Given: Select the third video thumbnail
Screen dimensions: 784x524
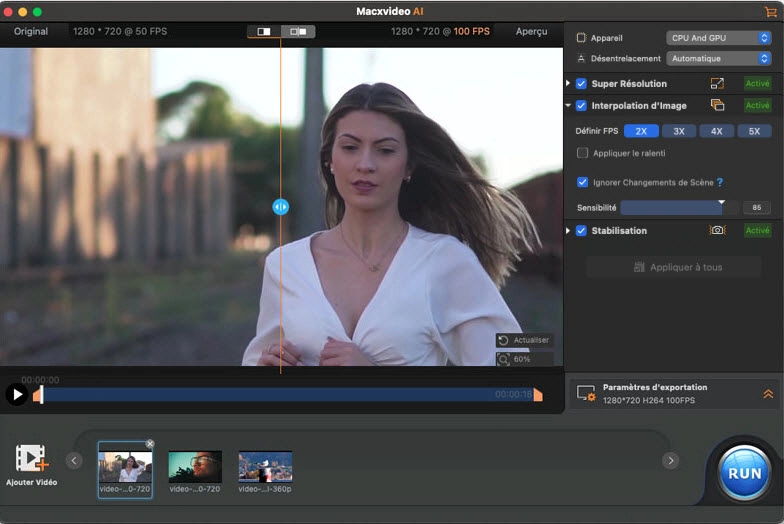Looking at the screenshot, I should tap(265, 467).
